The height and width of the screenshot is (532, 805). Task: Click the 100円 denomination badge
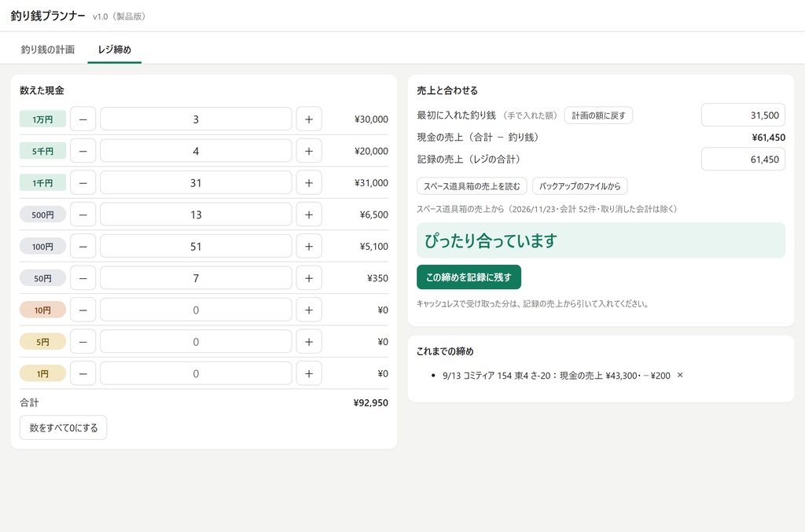point(42,246)
